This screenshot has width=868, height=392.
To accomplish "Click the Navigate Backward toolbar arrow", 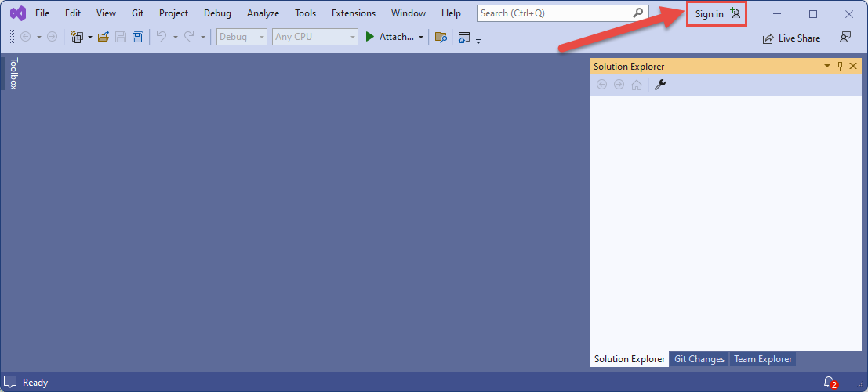I will (x=25, y=37).
